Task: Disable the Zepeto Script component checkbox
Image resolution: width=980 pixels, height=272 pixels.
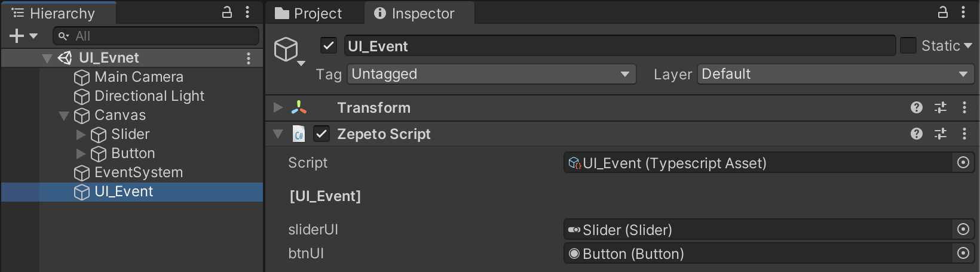Action: pyautogui.click(x=321, y=134)
